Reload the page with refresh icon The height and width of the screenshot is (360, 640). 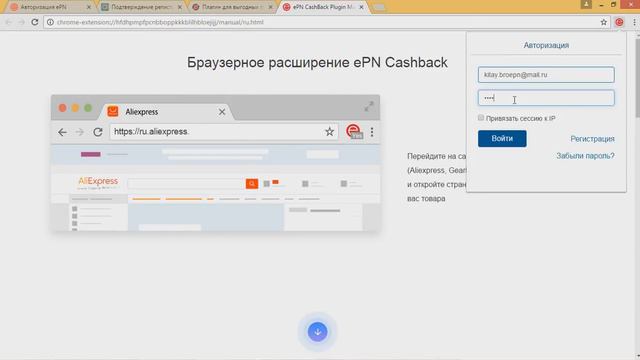pos(35,22)
